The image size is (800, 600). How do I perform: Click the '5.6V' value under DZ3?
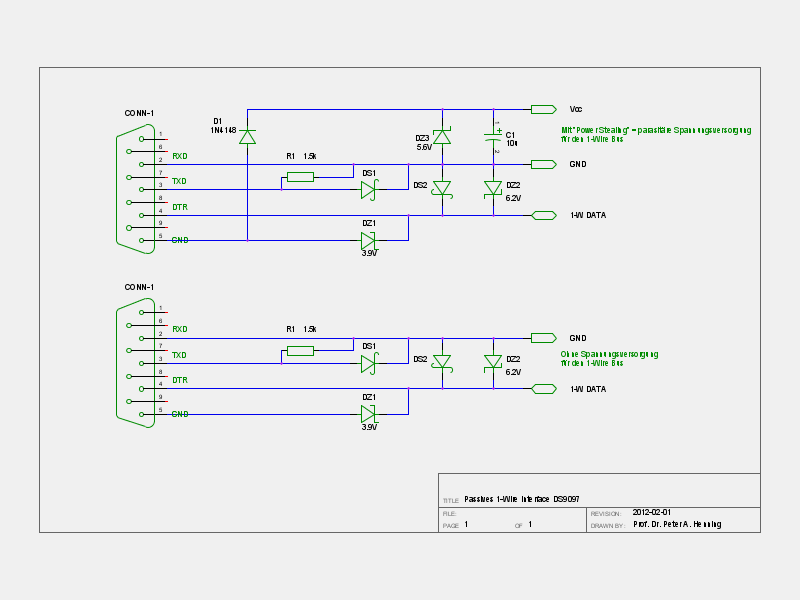424,147
